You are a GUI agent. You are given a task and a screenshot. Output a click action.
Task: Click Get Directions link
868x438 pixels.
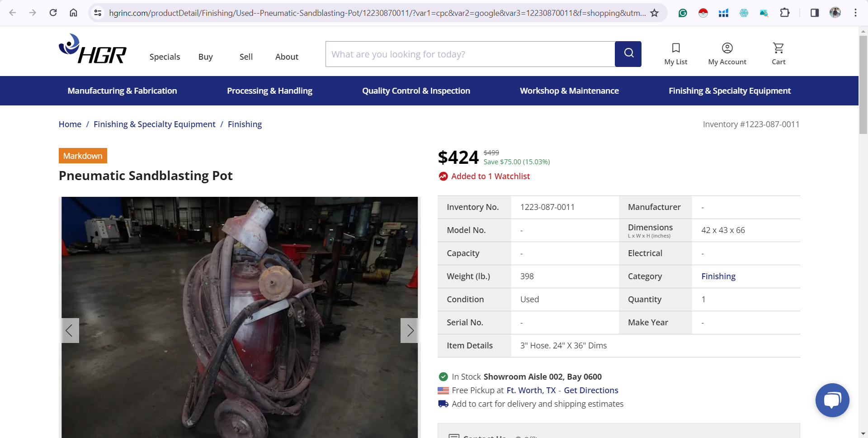(591, 390)
